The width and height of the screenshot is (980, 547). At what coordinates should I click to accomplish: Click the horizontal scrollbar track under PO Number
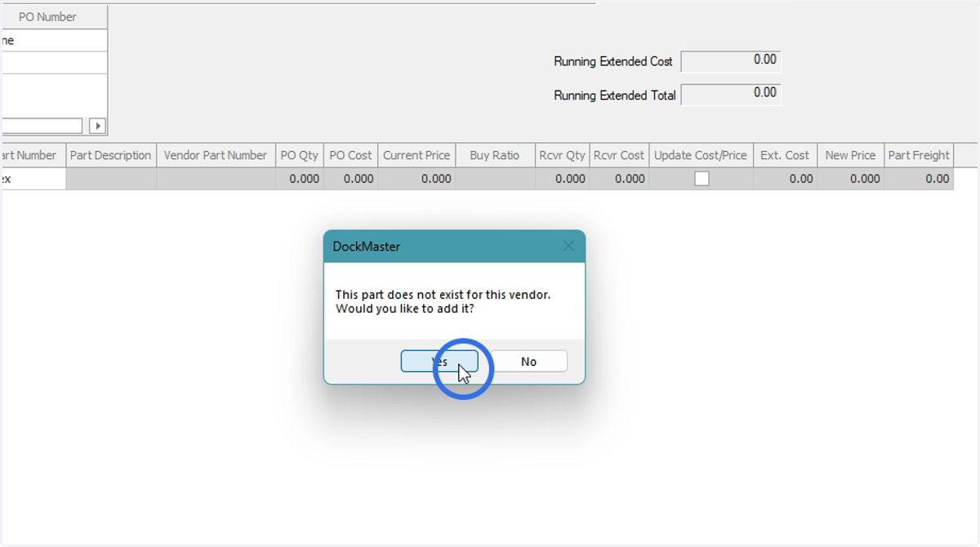pyautogui.click(x=42, y=126)
